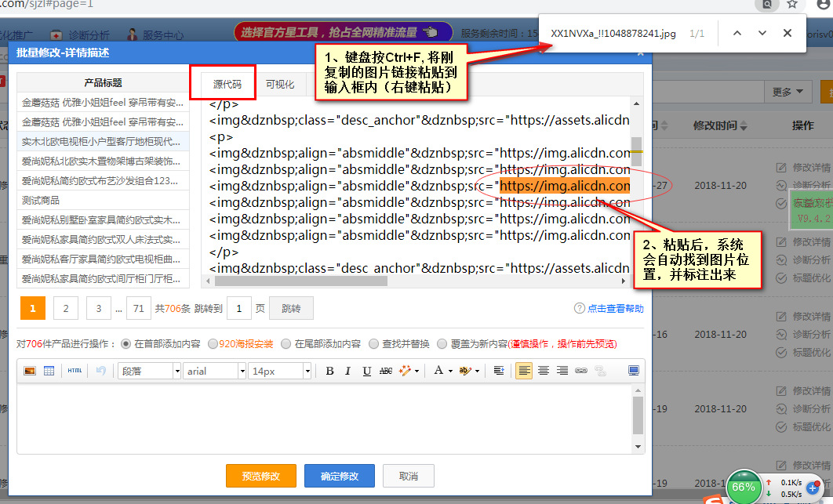This screenshot has width=833, height=504.
Task: Toggle italic formatting in the editor
Action: click(x=347, y=371)
